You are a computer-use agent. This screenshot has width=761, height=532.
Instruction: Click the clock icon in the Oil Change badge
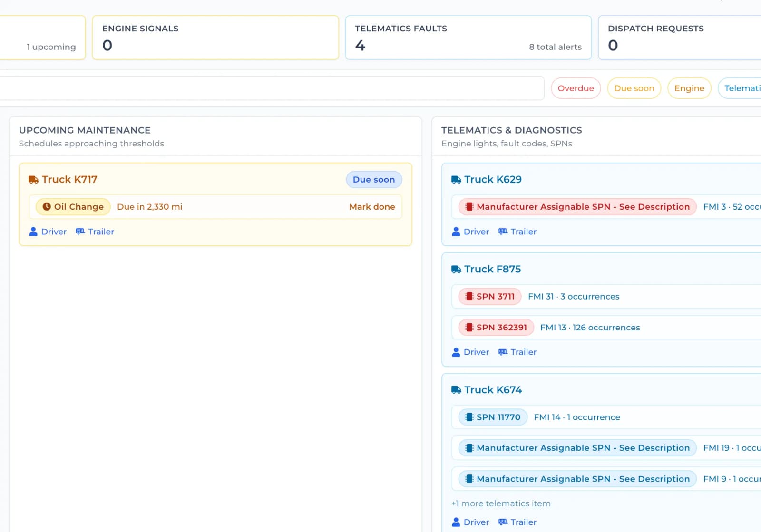[47, 207]
